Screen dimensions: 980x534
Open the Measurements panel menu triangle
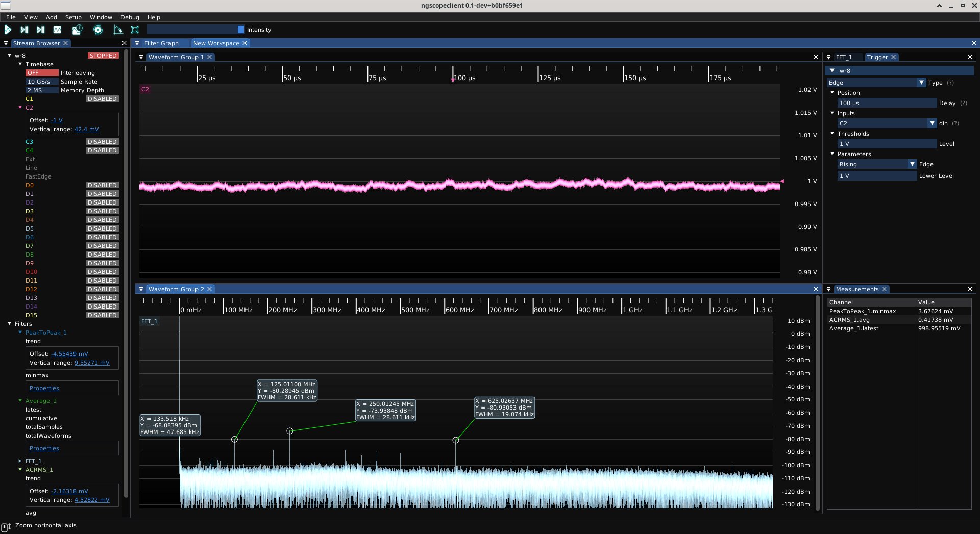coord(829,289)
